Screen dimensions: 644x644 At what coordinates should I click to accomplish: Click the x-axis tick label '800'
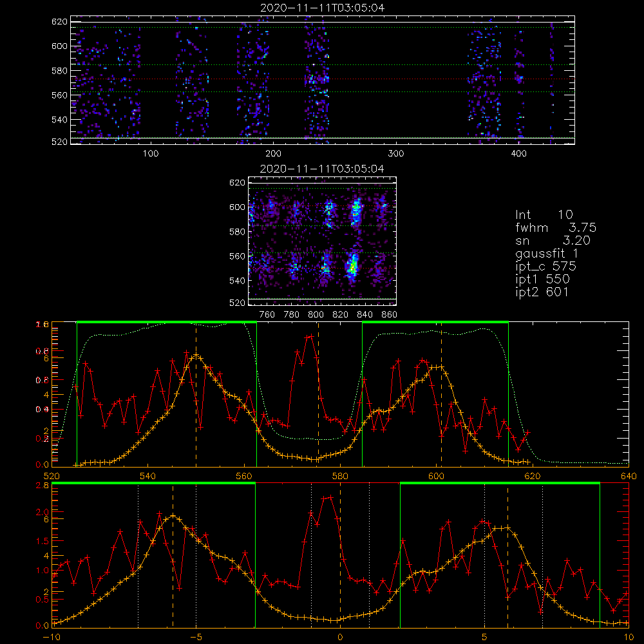pos(316,315)
